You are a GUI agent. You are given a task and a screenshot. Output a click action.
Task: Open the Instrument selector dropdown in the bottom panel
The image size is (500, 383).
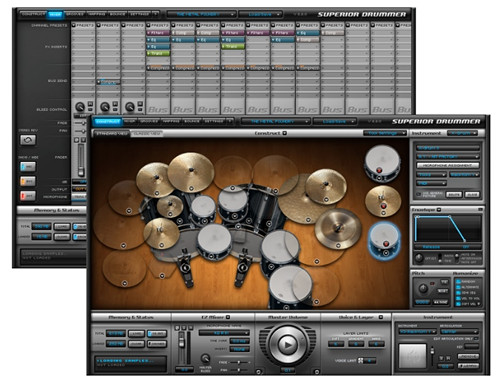tap(417, 332)
